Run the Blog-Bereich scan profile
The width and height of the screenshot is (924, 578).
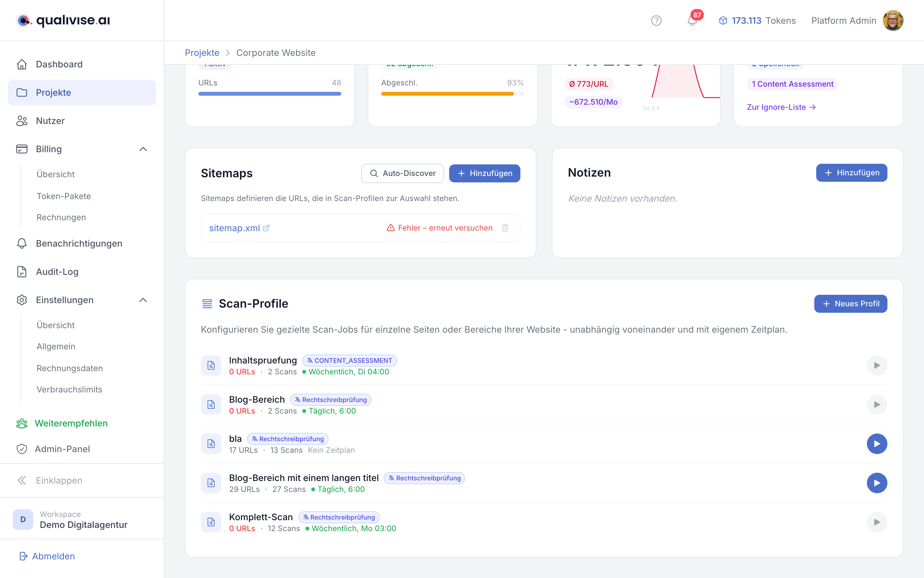point(877,405)
